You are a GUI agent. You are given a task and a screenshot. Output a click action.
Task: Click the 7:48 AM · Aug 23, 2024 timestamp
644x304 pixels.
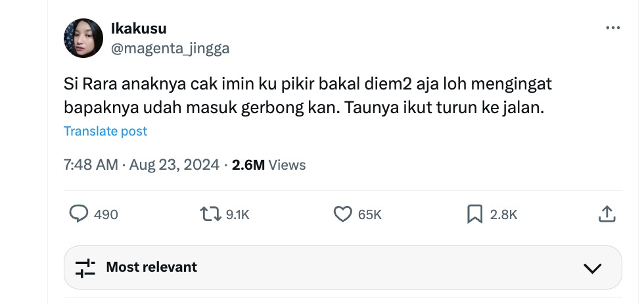point(142,165)
